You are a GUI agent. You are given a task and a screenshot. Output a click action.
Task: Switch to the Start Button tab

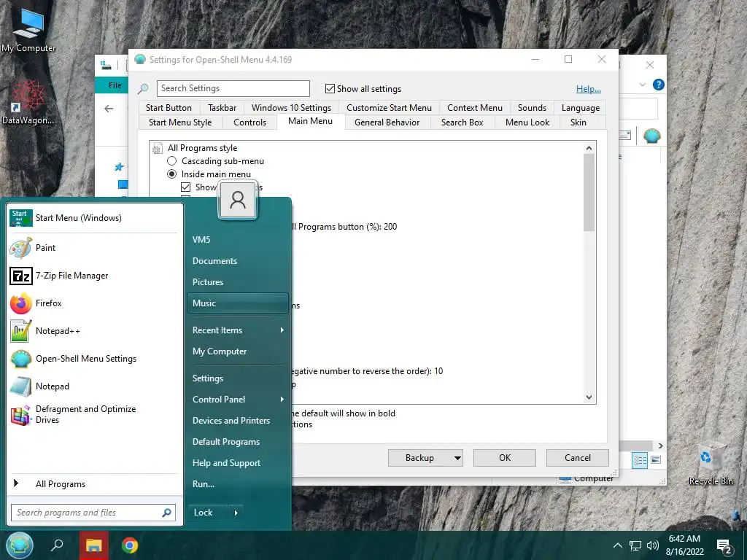pyautogui.click(x=169, y=108)
